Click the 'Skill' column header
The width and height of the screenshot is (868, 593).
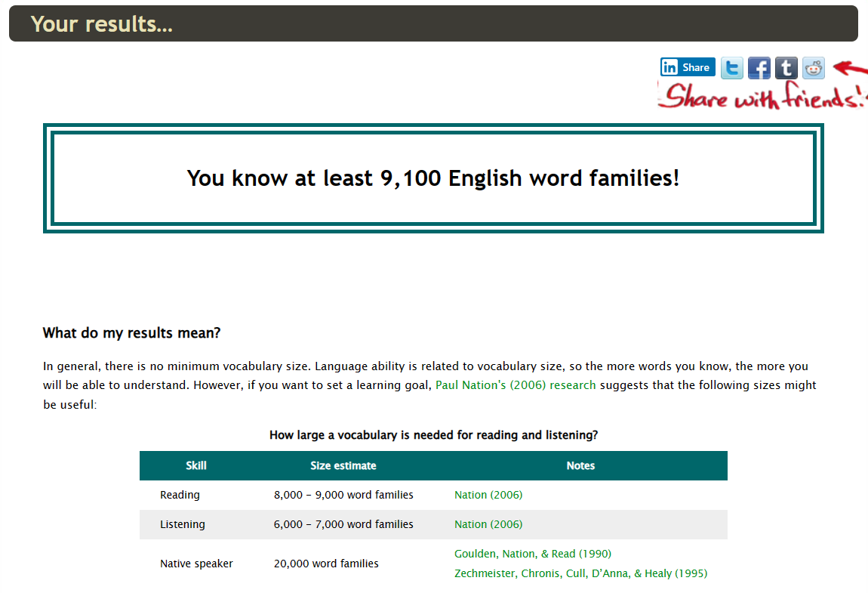point(196,465)
